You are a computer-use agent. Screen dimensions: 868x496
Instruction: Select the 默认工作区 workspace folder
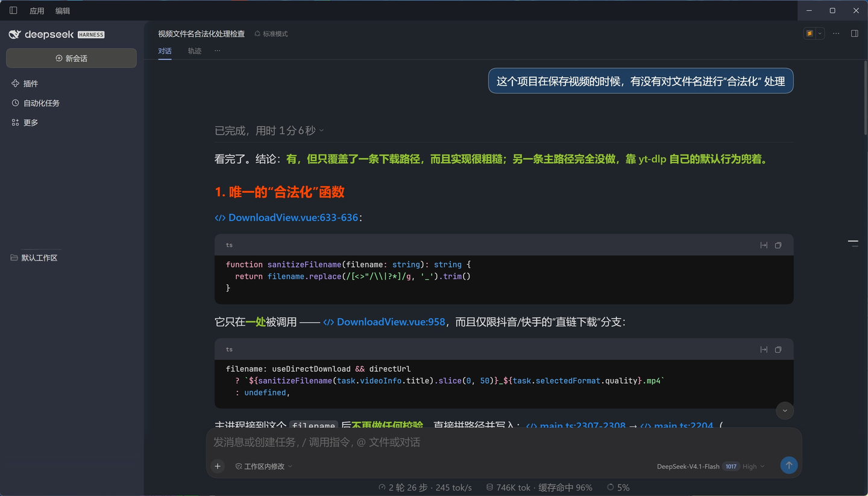click(x=34, y=258)
